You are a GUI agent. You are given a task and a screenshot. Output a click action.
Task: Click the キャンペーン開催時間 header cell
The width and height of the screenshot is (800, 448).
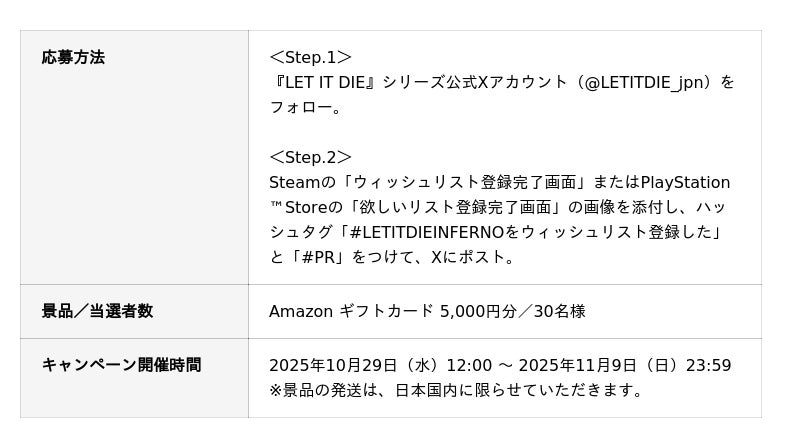tap(121, 365)
